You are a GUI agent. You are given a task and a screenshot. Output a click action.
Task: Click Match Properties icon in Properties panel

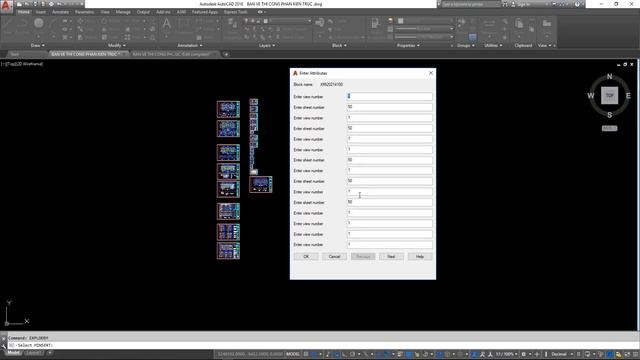pyautogui.click(x=375, y=24)
